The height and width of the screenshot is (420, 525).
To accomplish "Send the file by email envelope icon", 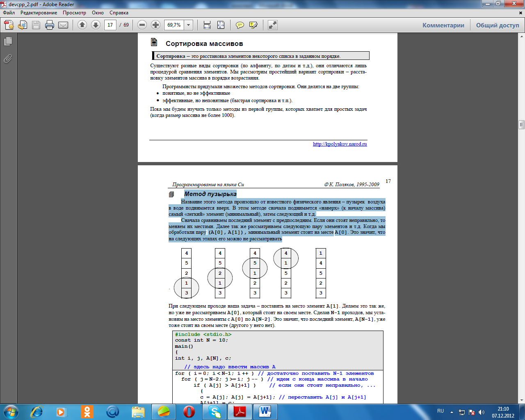I will (x=63, y=25).
